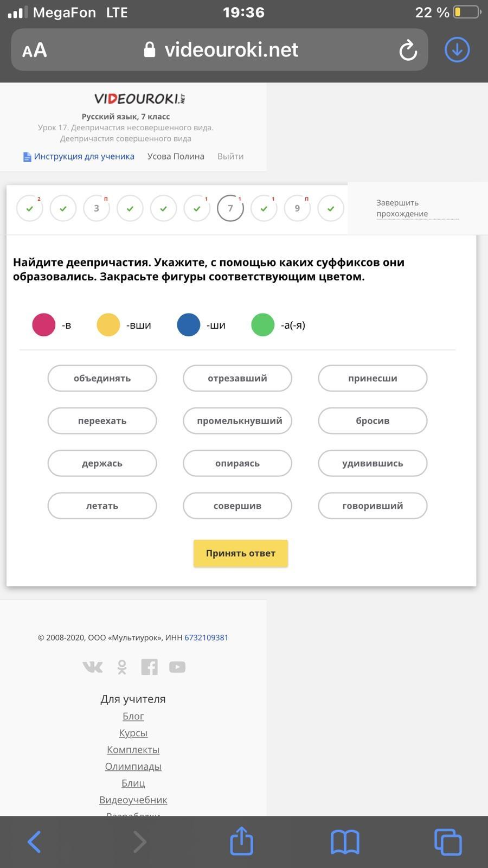The image size is (488, 868).
Task: Open the YouTube icon in the footer
Action: 177,667
